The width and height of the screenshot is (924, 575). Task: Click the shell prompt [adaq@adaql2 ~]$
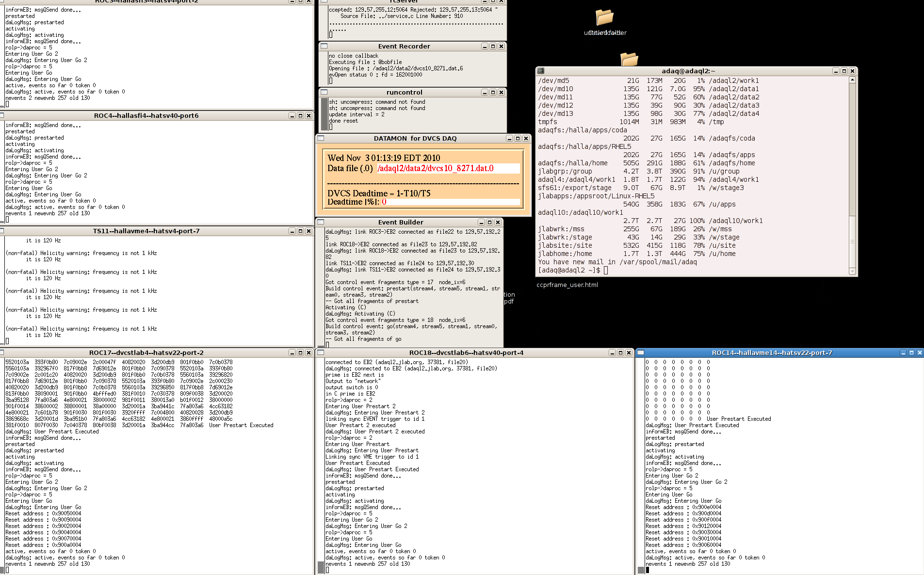click(569, 270)
